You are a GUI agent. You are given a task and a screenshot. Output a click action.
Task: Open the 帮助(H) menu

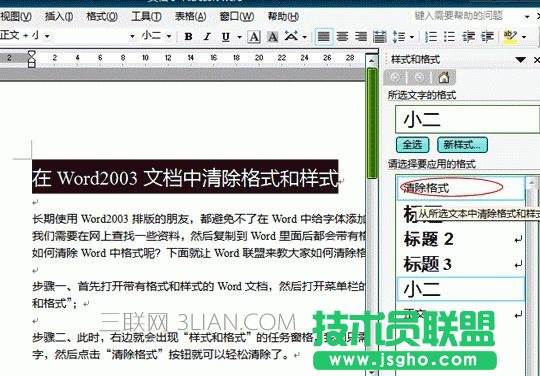coord(283,16)
